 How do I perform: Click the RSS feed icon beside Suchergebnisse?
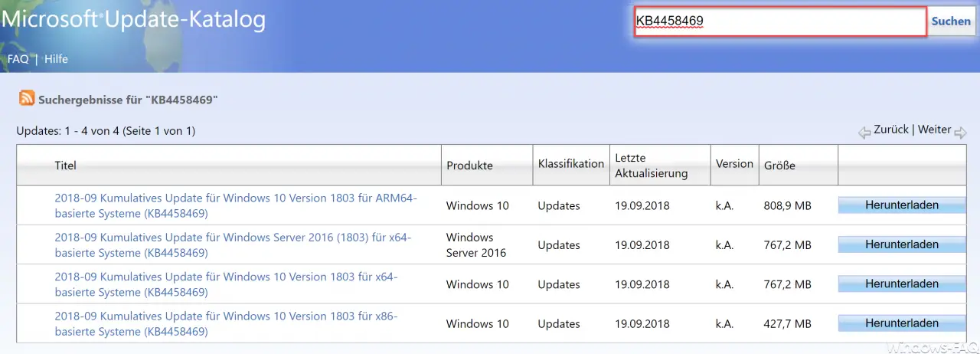[27, 98]
